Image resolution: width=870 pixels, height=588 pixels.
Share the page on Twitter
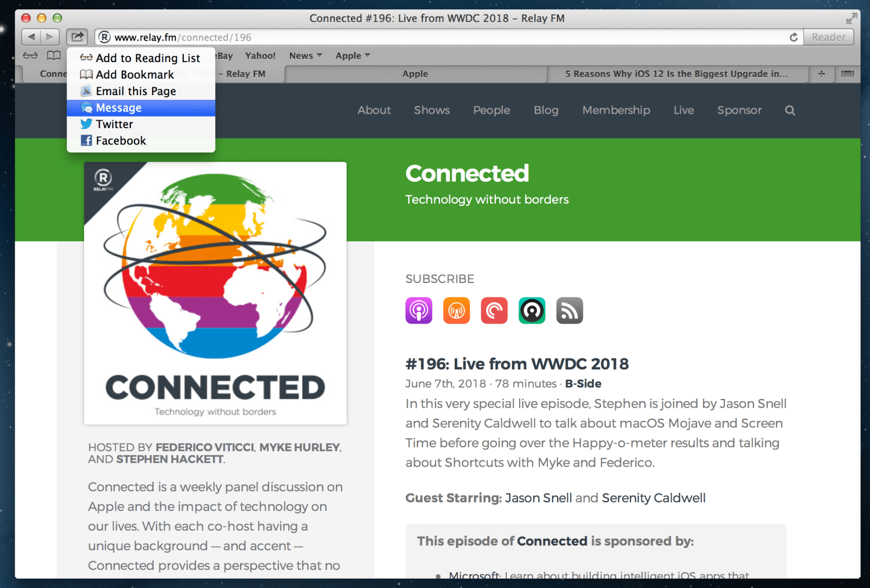point(141,124)
